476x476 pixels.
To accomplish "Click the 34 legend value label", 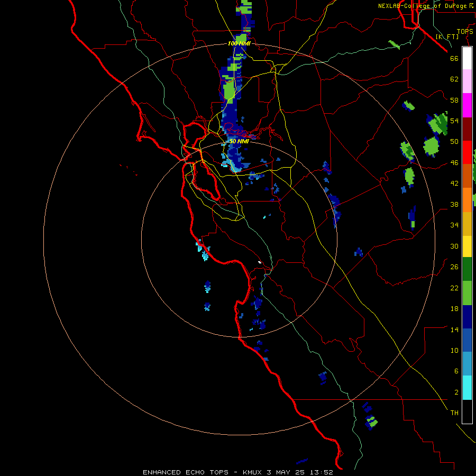I will pos(454,225).
